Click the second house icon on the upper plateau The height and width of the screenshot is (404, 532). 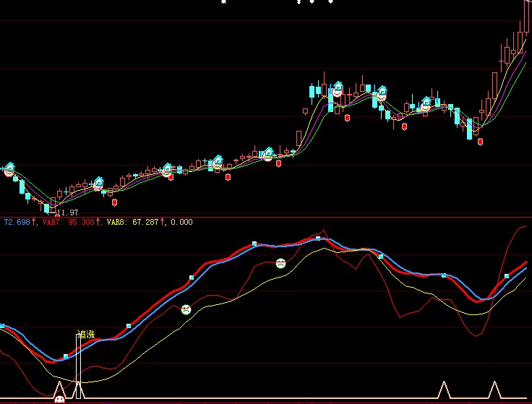382,91
